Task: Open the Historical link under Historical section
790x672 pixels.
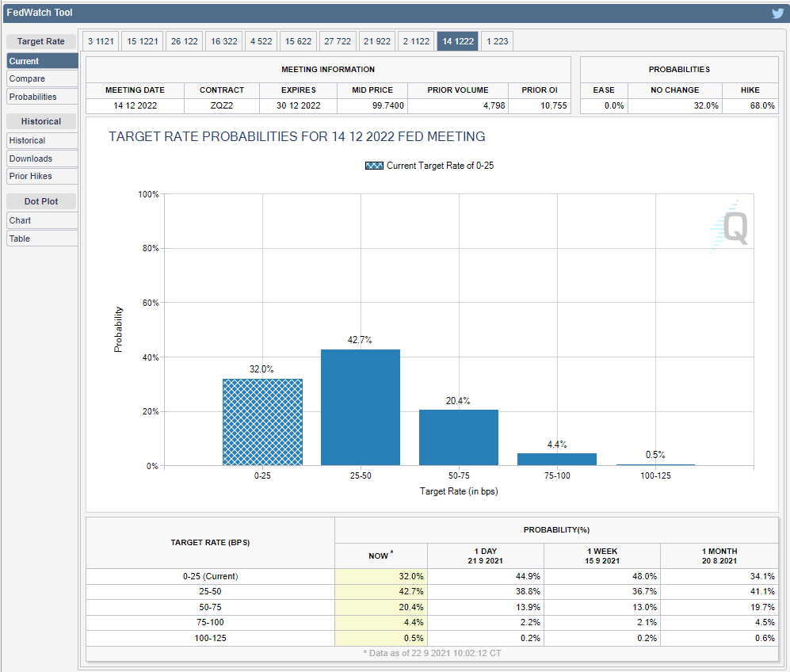Action: pyautogui.click(x=42, y=140)
